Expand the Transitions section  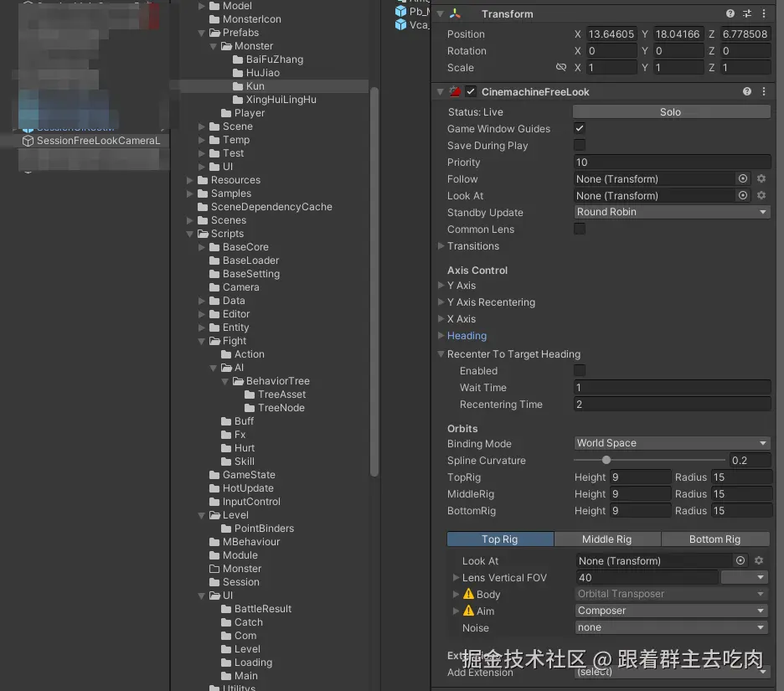[x=441, y=246]
